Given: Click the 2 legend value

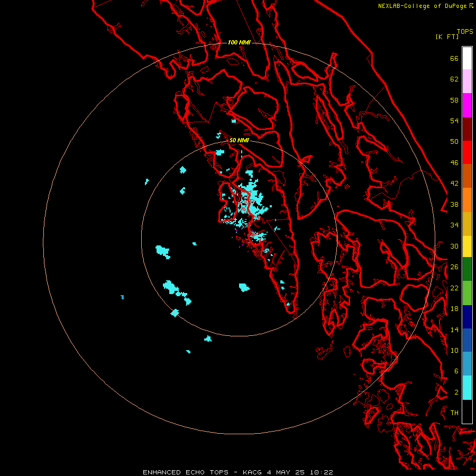Looking at the screenshot, I should coord(456,392).
